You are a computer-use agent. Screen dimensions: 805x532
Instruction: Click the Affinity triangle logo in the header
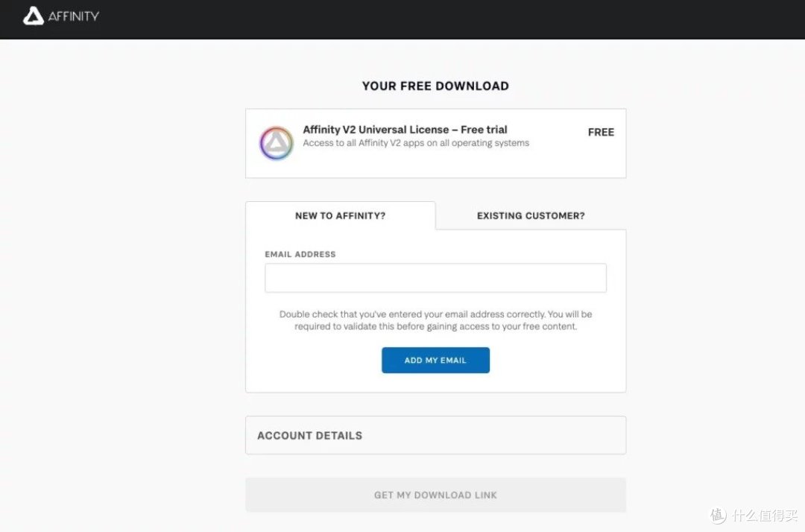[32, 16]
